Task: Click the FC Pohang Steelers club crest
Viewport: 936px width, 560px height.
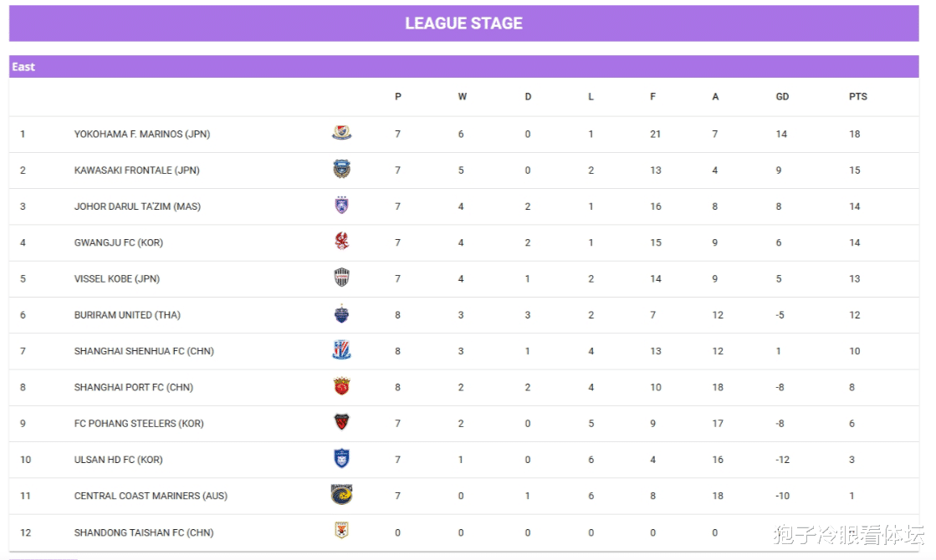Action: (341, 422)
